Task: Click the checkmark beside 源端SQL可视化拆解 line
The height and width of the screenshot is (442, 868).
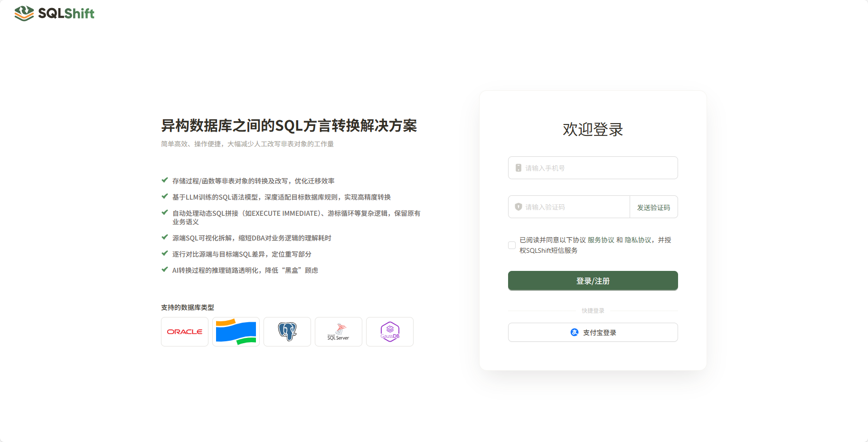Action: [x=165, y=237]
